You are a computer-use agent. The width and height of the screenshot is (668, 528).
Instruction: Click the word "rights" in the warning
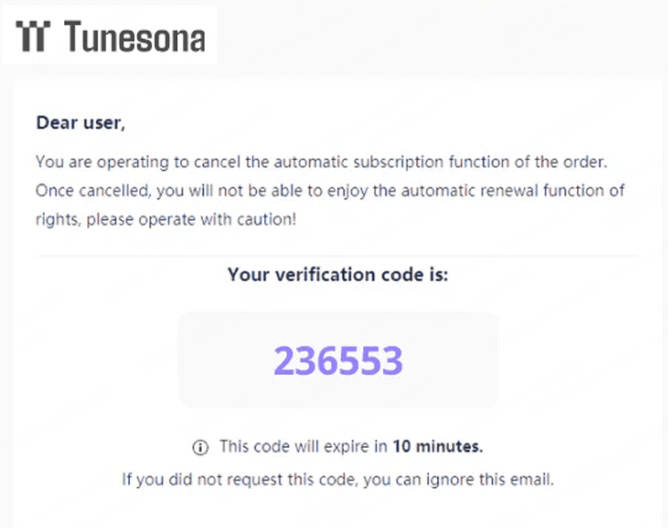[x=55, y=218]
